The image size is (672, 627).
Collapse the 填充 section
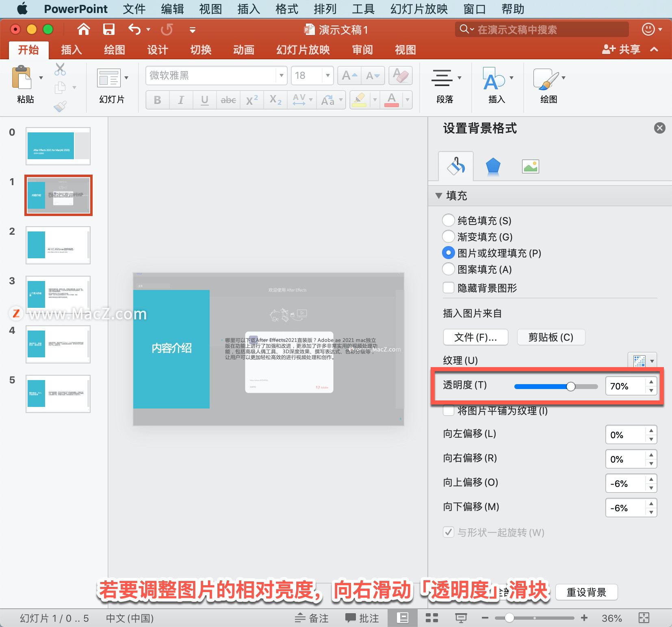(439, 195)
